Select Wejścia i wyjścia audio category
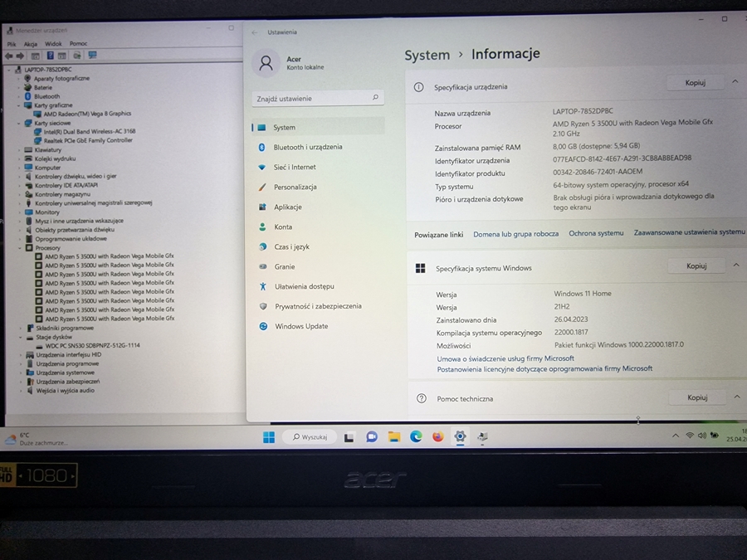The image size is (747, 560). (61, 391)
